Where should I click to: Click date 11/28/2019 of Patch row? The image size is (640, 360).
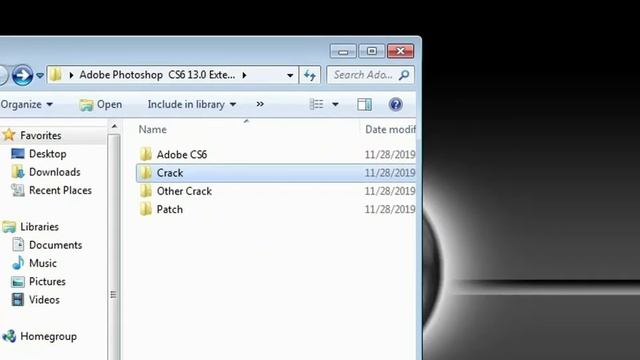[x=390, y=209]
